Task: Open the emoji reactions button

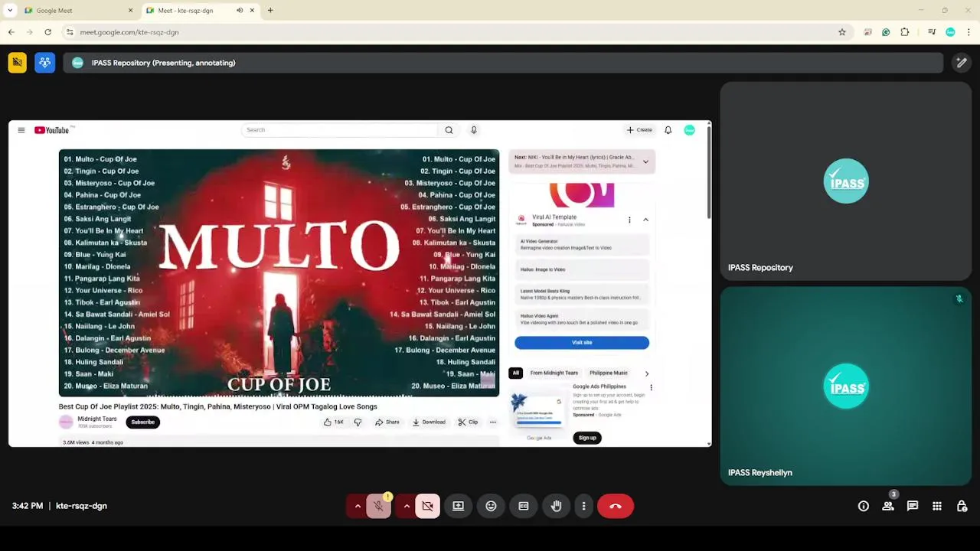Action: click(491, 506)
